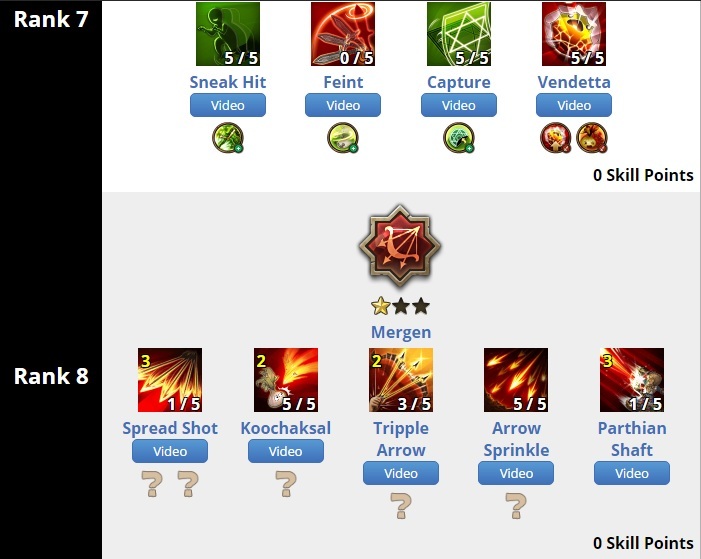Click the Mergen circle star rating
Image resolution: width=701 pixels, height=559 pixels.
(x=401, y=306)
